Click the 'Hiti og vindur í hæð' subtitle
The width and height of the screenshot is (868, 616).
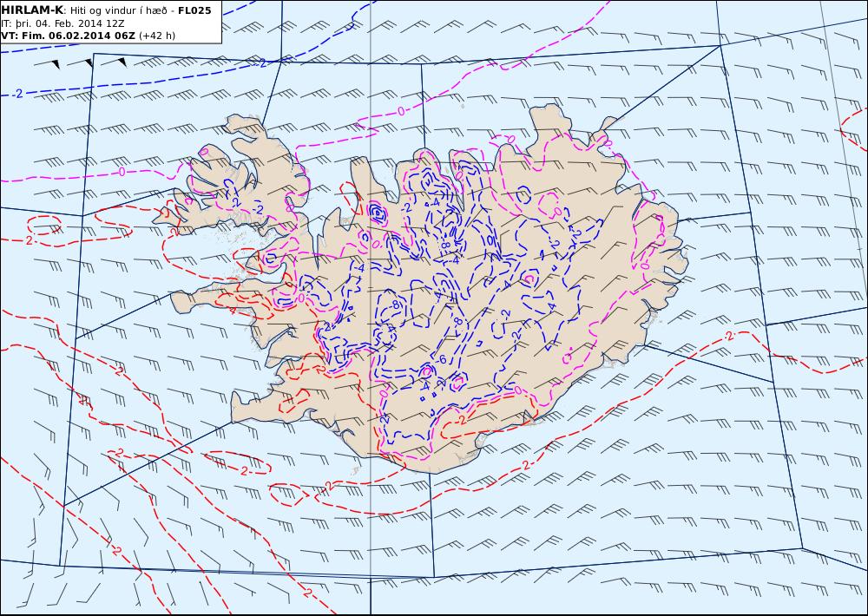coord(118,10)
